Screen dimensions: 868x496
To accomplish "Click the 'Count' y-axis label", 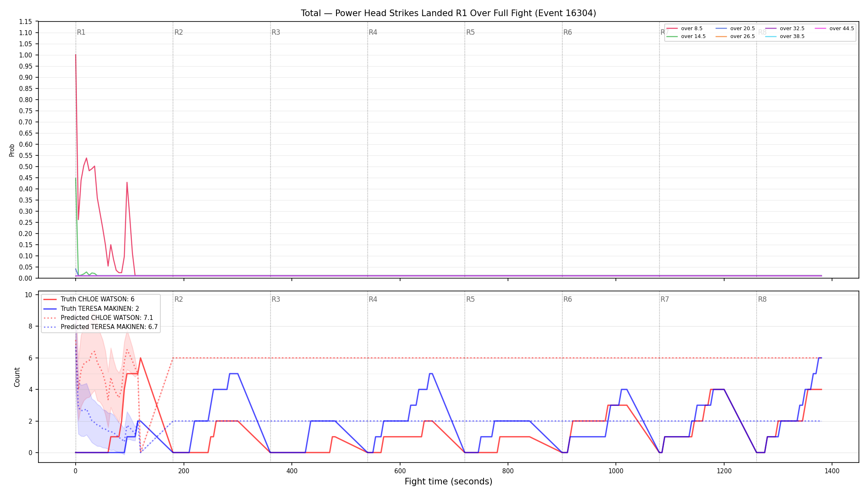I will click(17, 377).
